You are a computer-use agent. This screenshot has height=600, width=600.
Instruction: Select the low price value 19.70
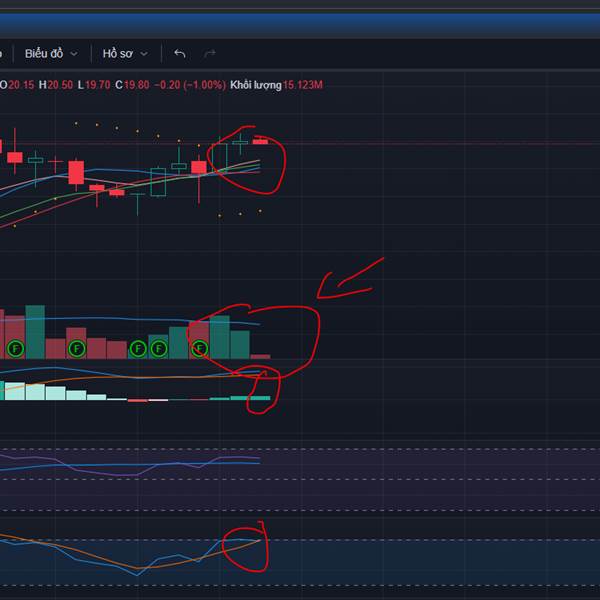pos(98,85)
